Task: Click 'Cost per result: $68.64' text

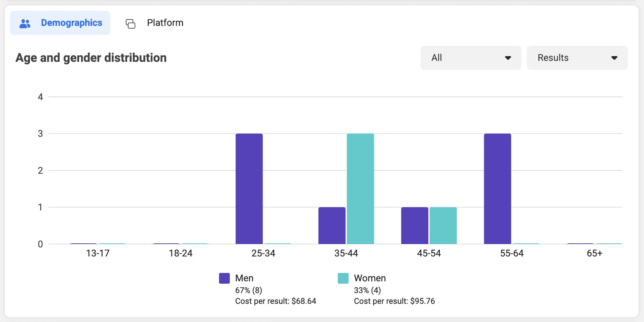Action: [x=276, y=301]
